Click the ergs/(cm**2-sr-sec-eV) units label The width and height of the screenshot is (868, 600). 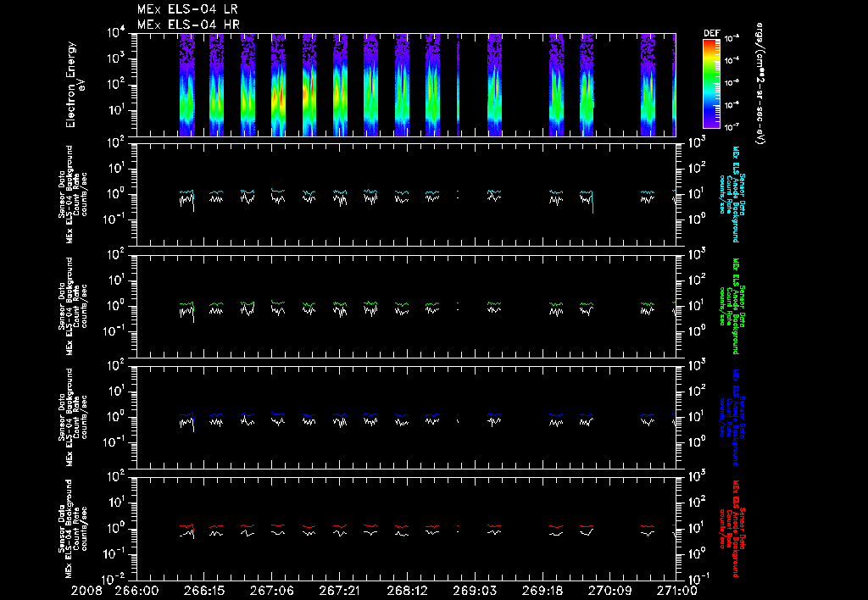click(x=759, y=84)
